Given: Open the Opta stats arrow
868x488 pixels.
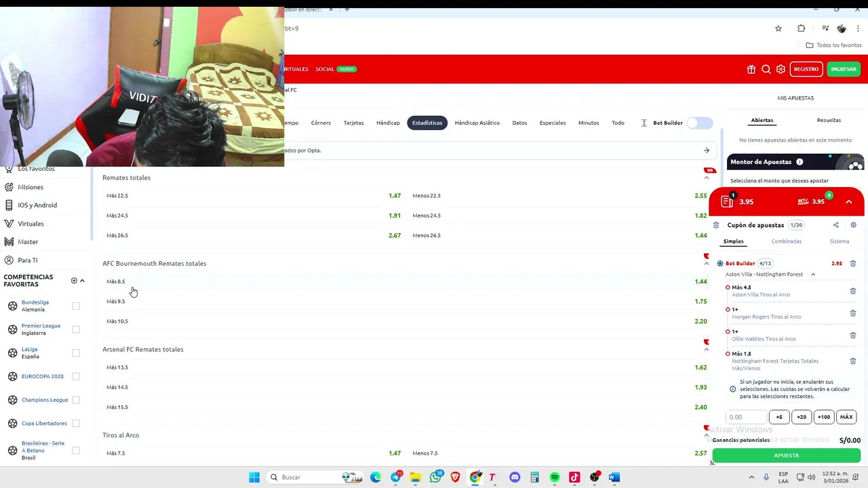Looking at the screenshot, I should (x=707, y=150).
